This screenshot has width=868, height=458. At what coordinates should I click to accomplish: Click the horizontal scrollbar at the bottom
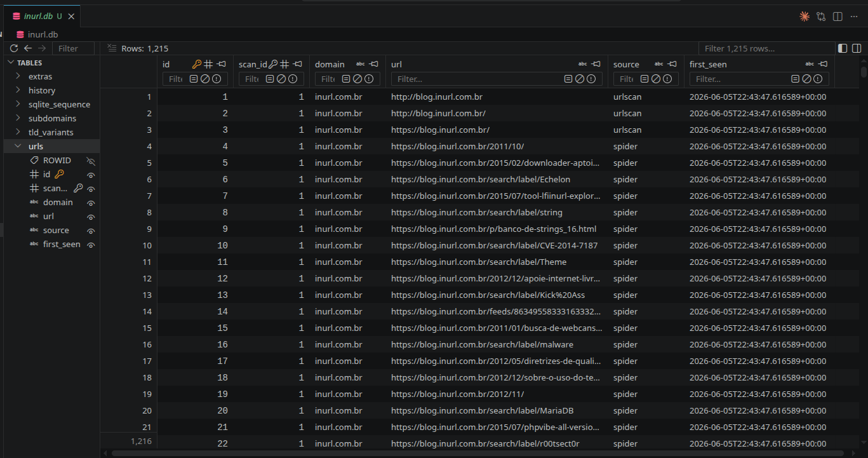(x=477, y=454)
